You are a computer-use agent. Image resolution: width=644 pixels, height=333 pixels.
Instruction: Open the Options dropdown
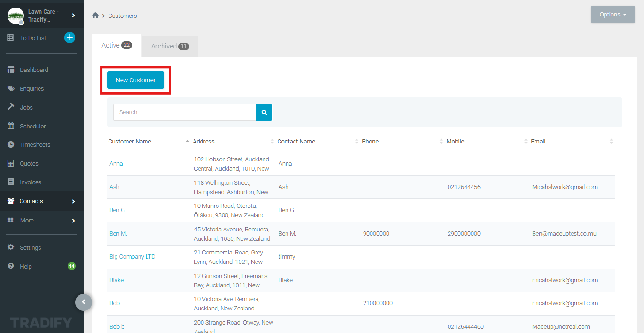coord(613,15)
